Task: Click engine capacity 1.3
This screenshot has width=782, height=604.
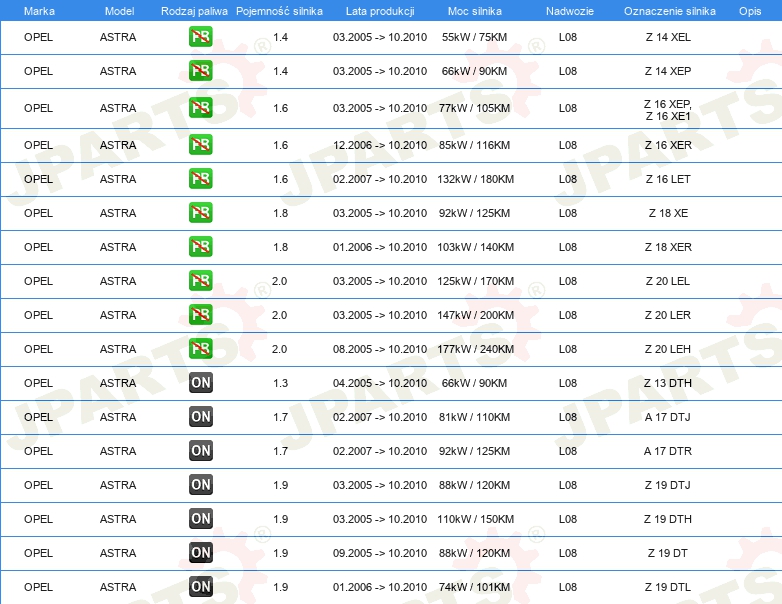Action: [280, 383]
